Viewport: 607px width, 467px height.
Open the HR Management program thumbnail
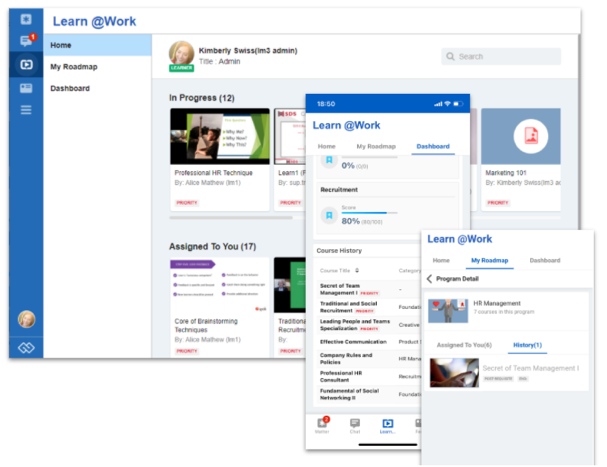(448, 311)
